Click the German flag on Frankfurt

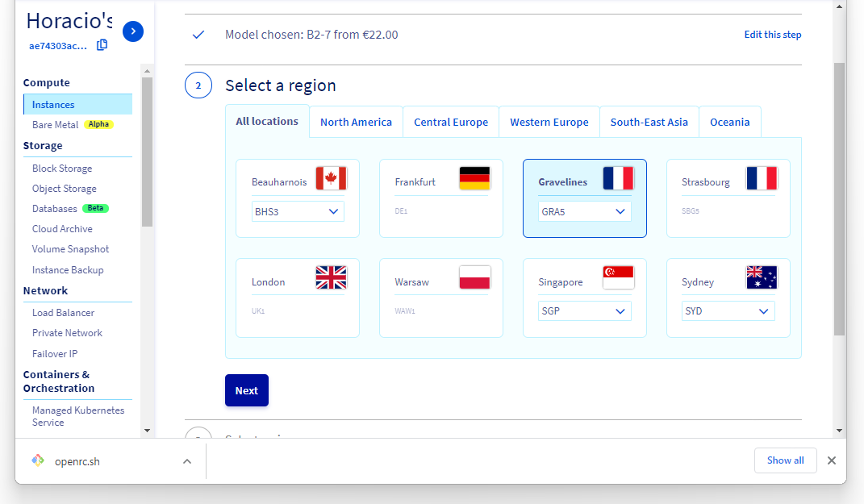(x=474, y=178)
